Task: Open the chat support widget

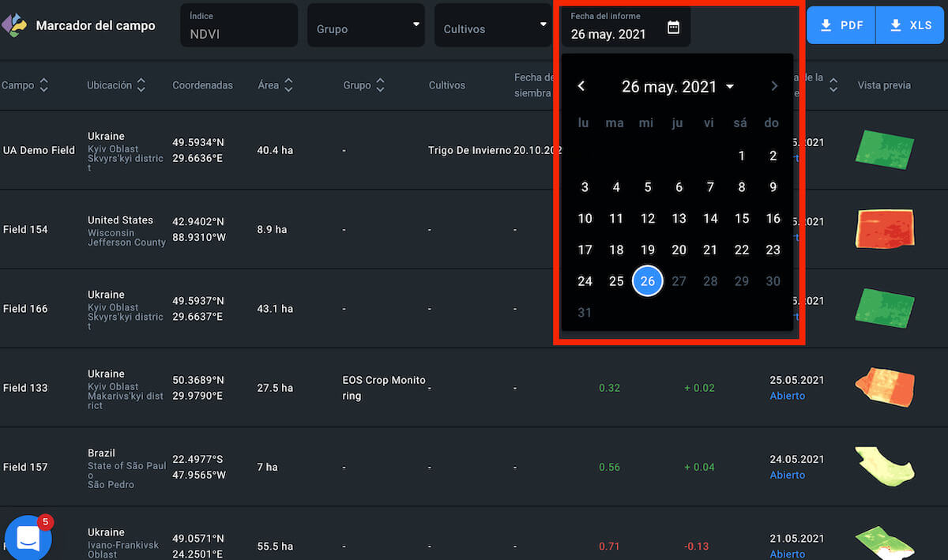Action: [x=28, y=538]
